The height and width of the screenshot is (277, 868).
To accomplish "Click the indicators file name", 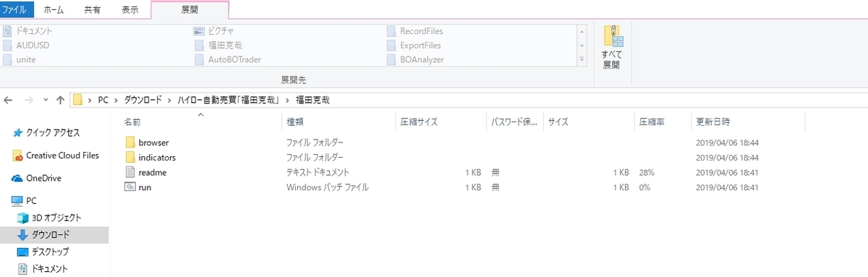I will click(x=156, y=157).
